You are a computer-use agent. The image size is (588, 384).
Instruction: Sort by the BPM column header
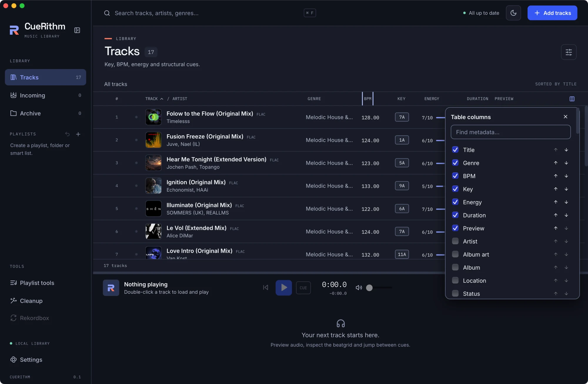tap(367, 99)
